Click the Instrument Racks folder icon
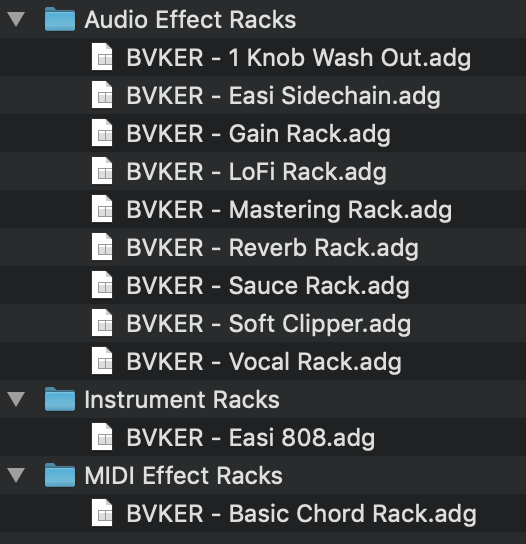The width and height of the screenshot is (526, 544). (60, 399)
